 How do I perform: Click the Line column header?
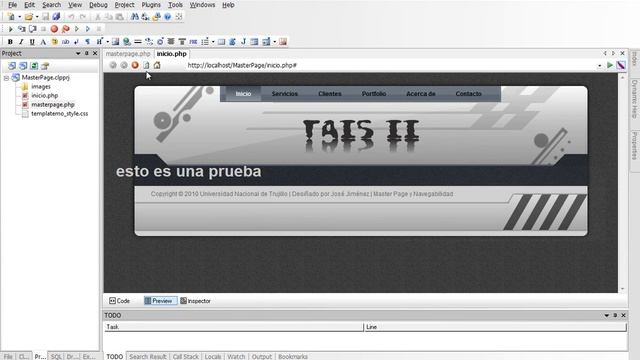pos(495,327)
